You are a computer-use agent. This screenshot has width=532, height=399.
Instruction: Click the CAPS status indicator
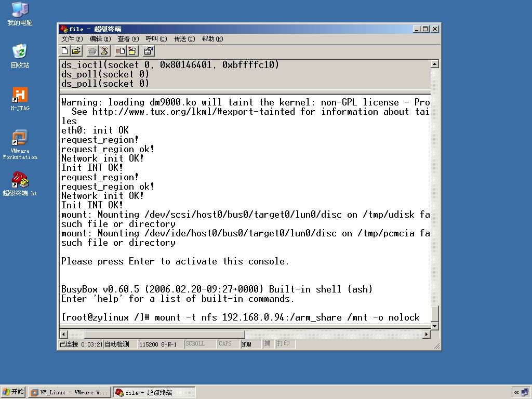229,344
